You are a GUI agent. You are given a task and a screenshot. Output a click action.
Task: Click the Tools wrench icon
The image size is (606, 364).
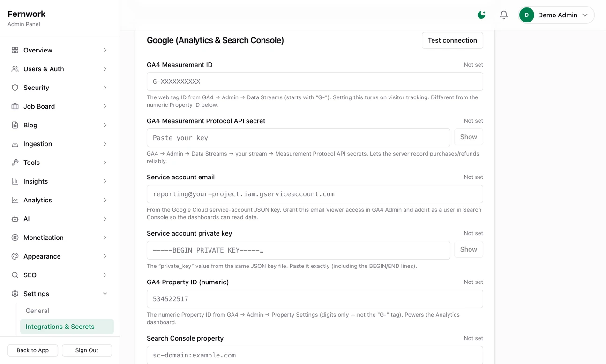click(15, 163)
